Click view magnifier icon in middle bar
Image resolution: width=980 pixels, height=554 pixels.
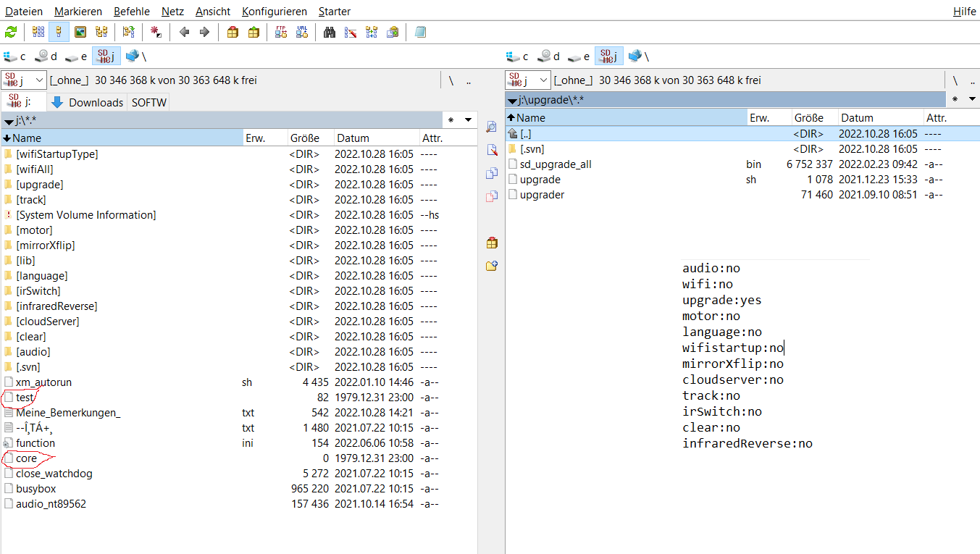492,127
